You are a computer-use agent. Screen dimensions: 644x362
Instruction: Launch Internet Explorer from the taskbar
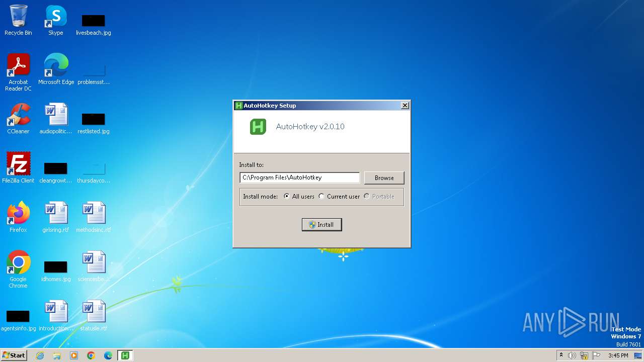40,355
